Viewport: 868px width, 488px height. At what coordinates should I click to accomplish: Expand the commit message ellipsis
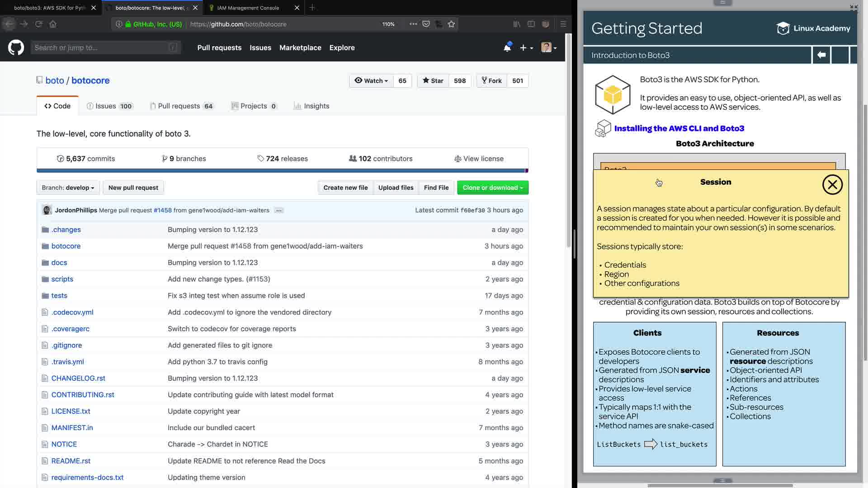point(279,211)
